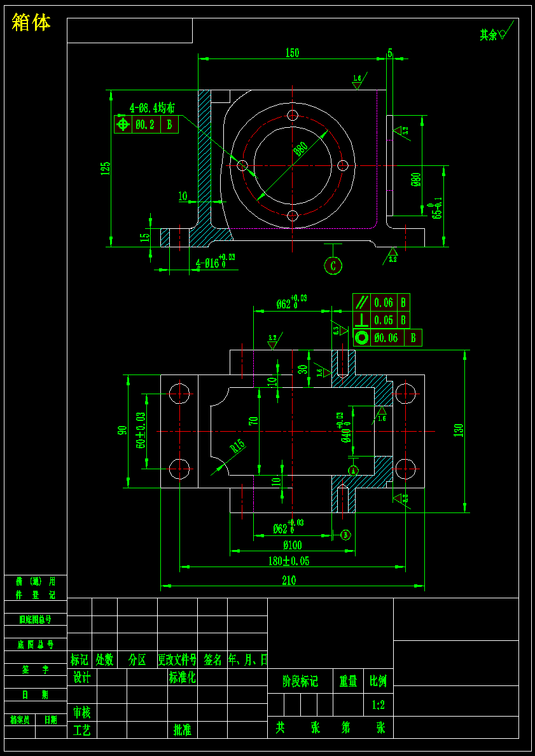The width and height of the screenshot is (535, 756).
Task: Select the 180±0.05 hole pitch dimension
Action: 289,561
